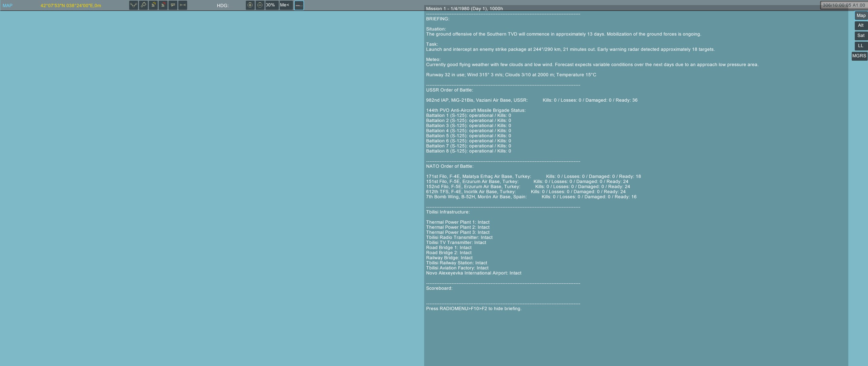Click the HDG heading label
This screenshot has width=868, height=366.
[x=223, y=5]
